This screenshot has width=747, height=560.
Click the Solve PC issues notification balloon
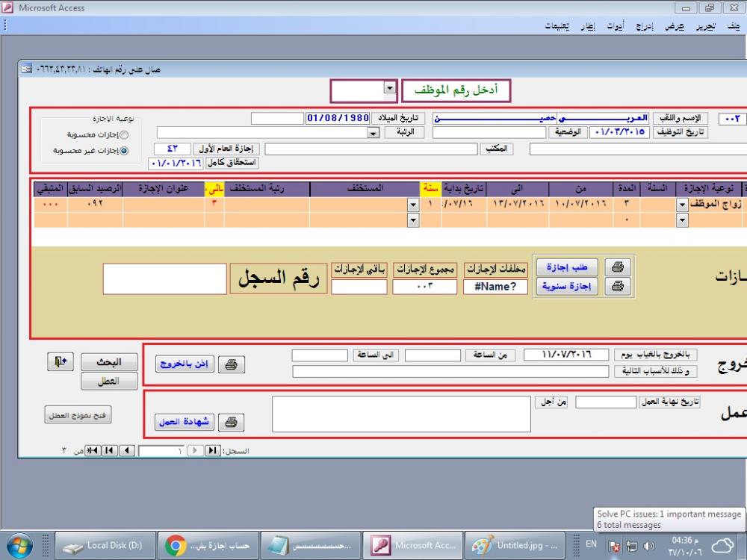[x=669, y=519]
